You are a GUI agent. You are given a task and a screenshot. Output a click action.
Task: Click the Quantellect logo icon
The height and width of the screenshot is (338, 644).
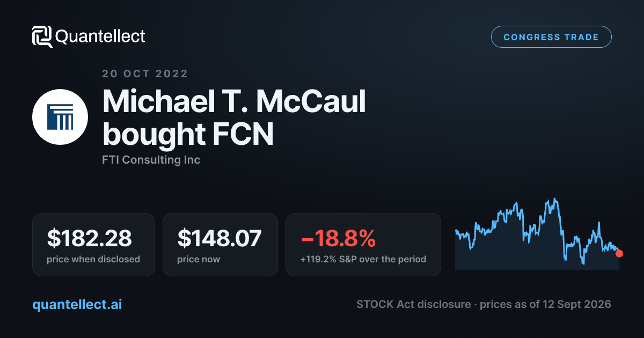pos(42,36)
